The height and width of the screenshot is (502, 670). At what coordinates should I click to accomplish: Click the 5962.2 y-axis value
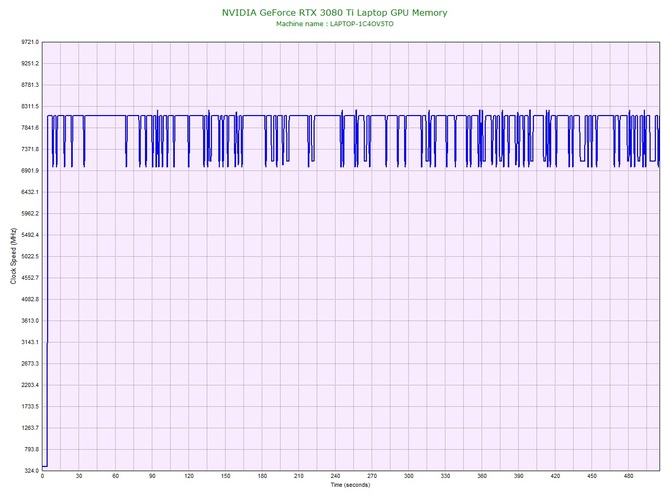tap(30, 214)
